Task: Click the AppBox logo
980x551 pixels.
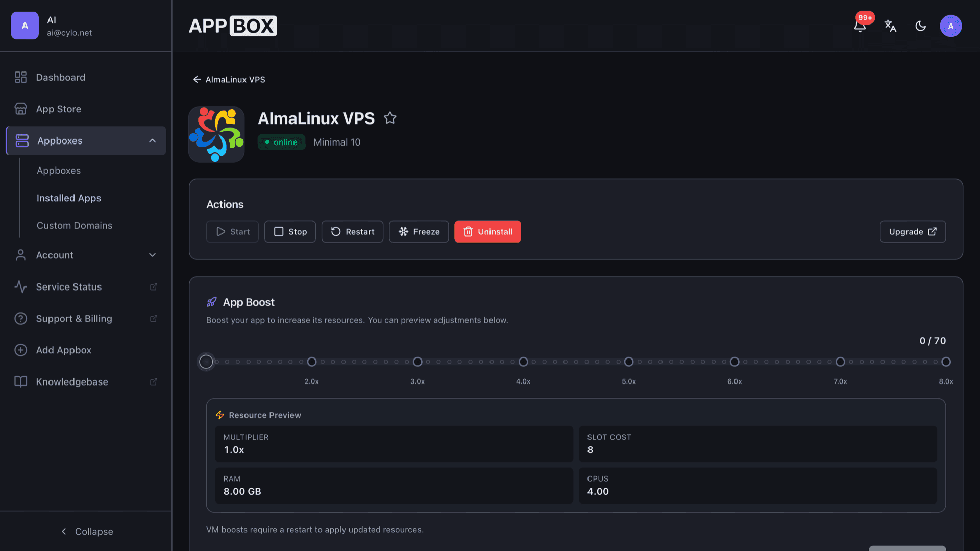Action: [233, 26]
